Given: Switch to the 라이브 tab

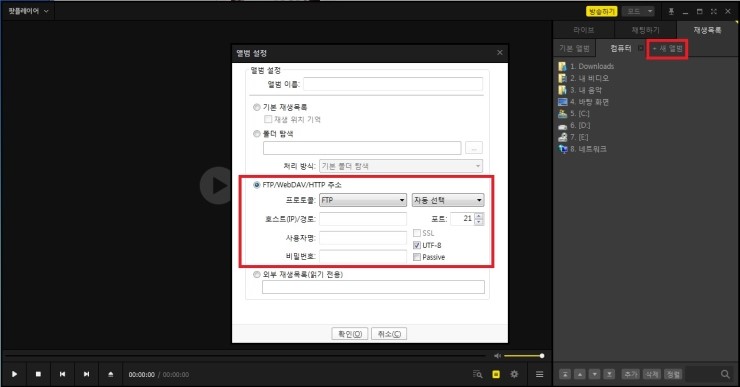Looking at the screenshot, I should click(584, 30).
